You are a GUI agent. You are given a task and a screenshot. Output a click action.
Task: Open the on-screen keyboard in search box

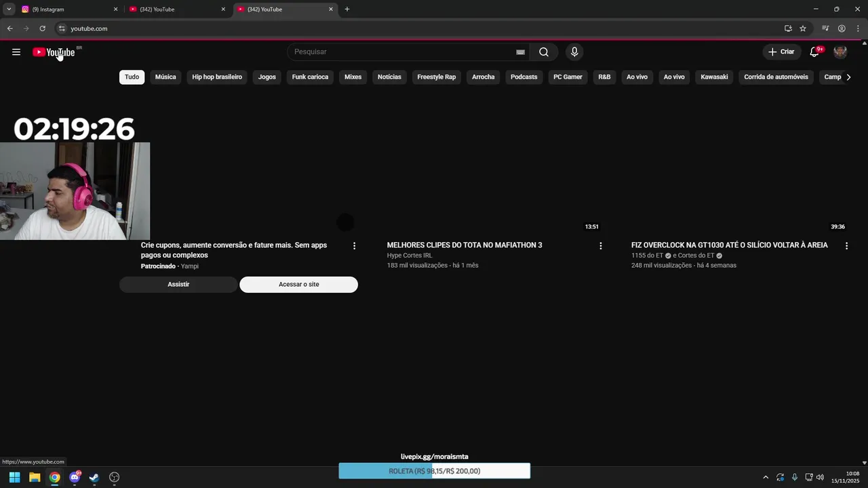click(x=520, y=52)
